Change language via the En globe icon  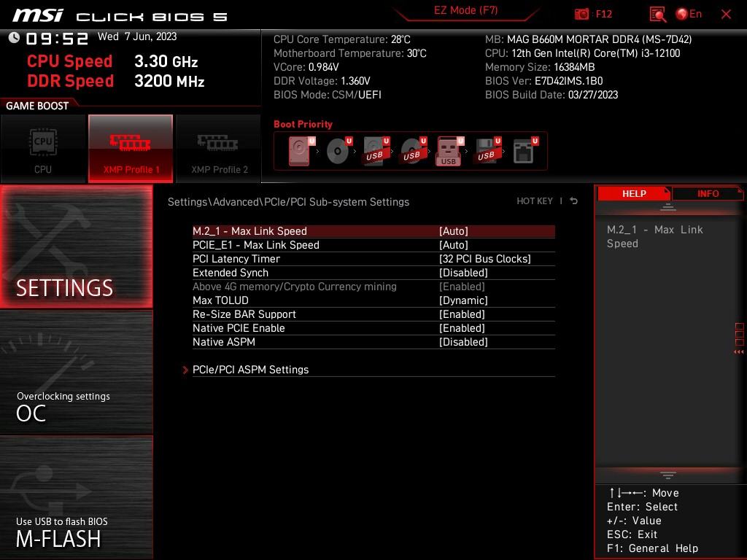[x=689, y=14]
